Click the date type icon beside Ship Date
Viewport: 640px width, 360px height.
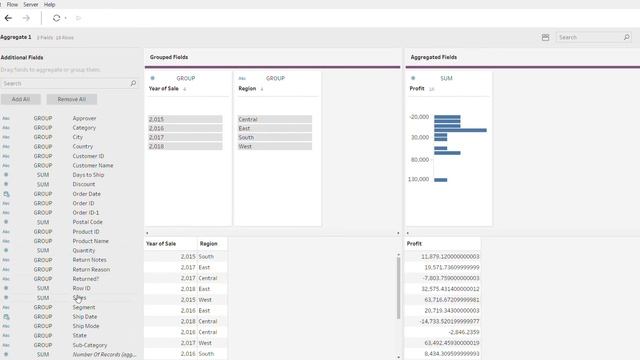(6, 317)
